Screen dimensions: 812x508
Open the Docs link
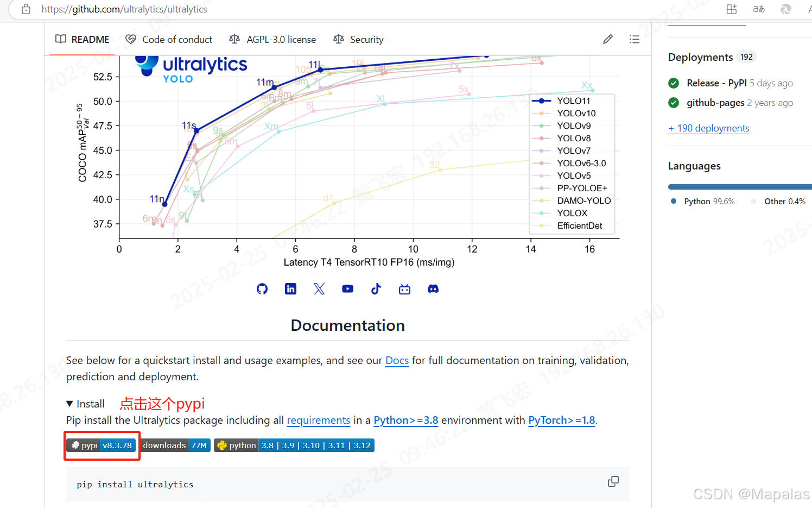coord(397,360)
